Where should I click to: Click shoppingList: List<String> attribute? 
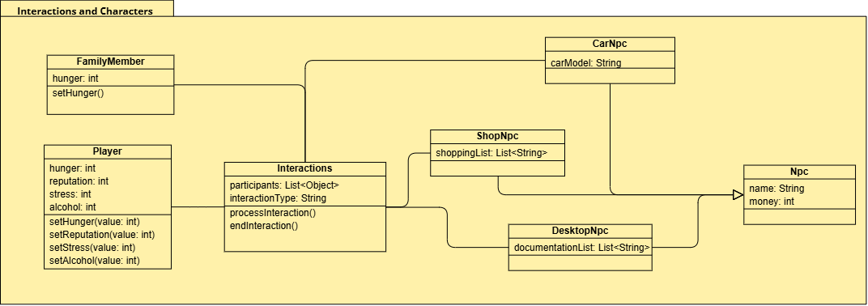click(x=491, y=153)
